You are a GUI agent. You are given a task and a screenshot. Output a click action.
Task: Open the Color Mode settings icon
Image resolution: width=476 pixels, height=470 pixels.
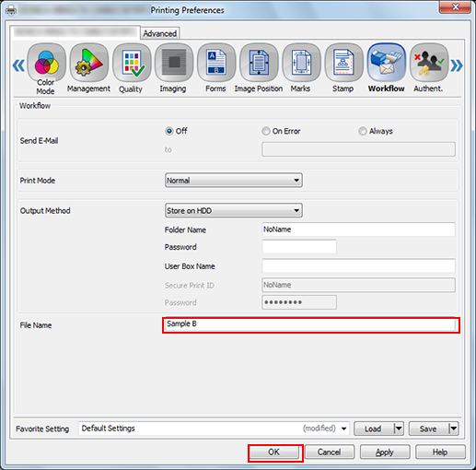[x=46, y=63]
